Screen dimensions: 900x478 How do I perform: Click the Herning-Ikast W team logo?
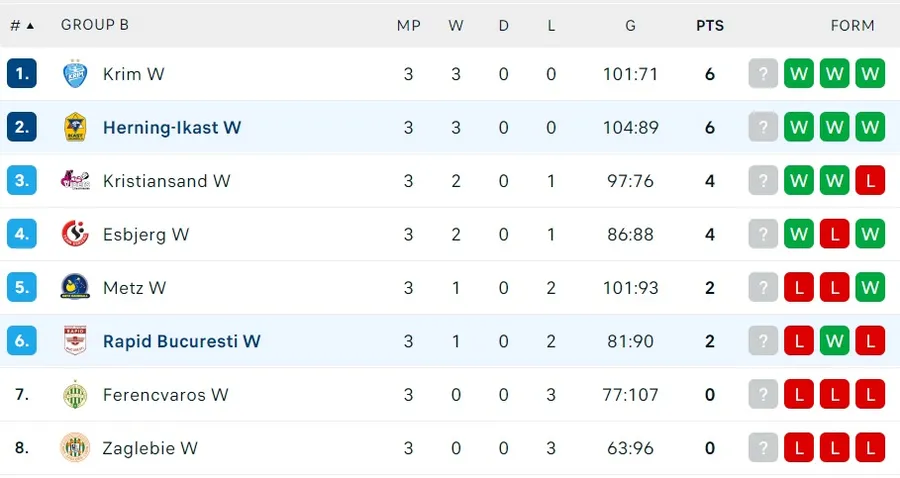(75, 127)
